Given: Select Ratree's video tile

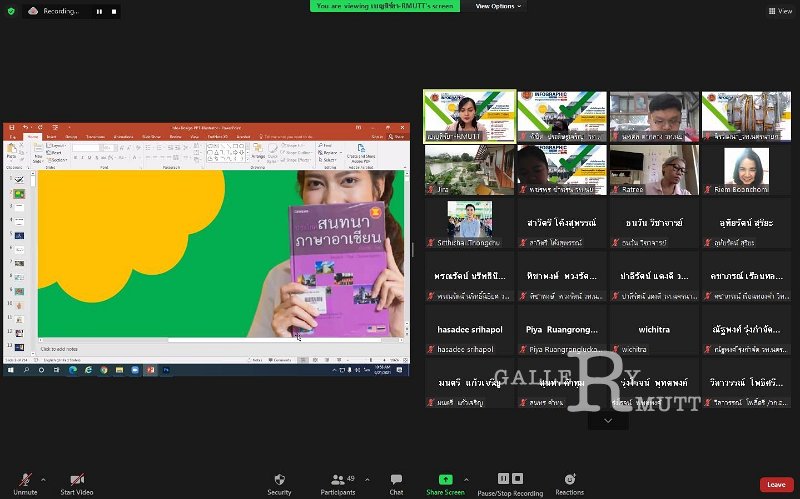Looking at the screenshot, I should coord(654,169).
